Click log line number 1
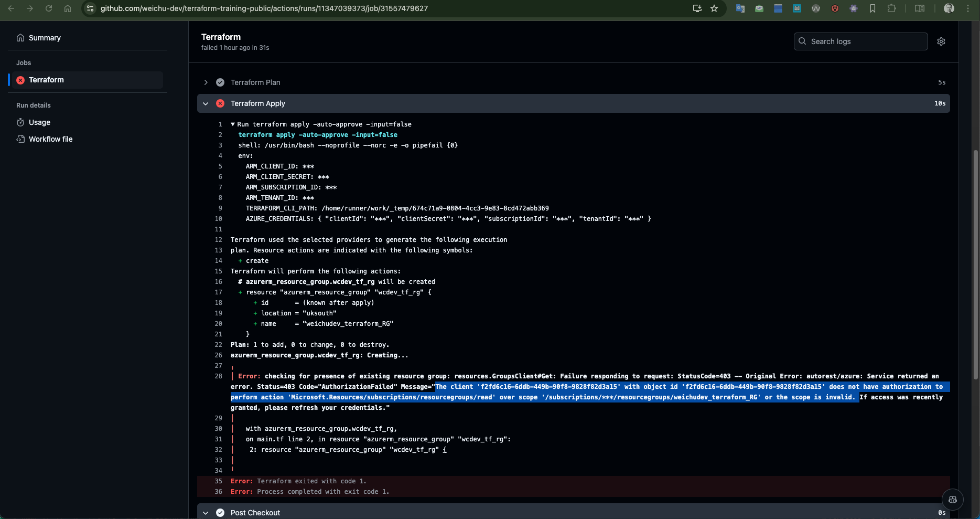This screenshot has height=519, width=980. 220,124
